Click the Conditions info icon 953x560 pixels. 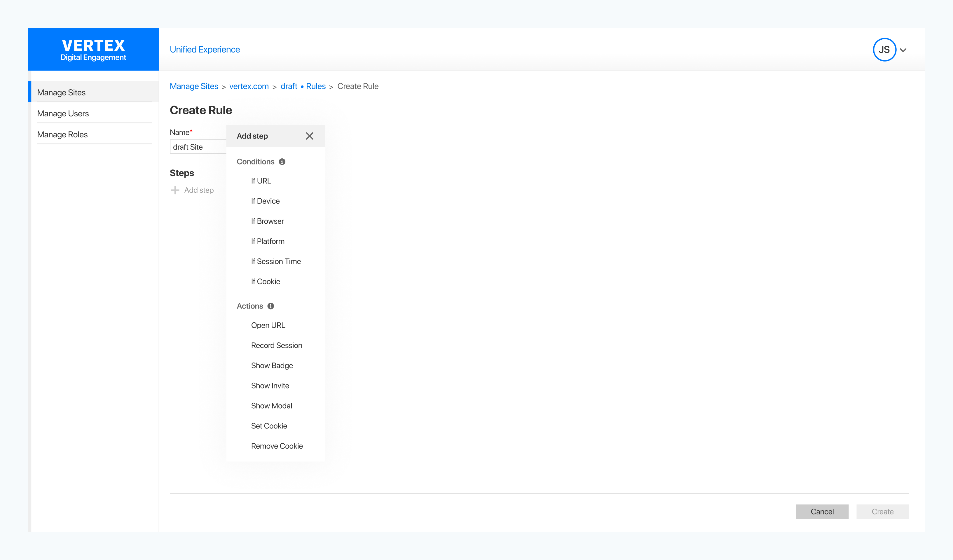[x=282, y=162]
